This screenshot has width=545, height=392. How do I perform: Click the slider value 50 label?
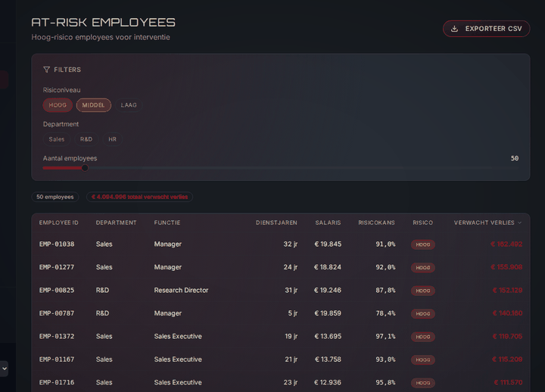[515, 158]
